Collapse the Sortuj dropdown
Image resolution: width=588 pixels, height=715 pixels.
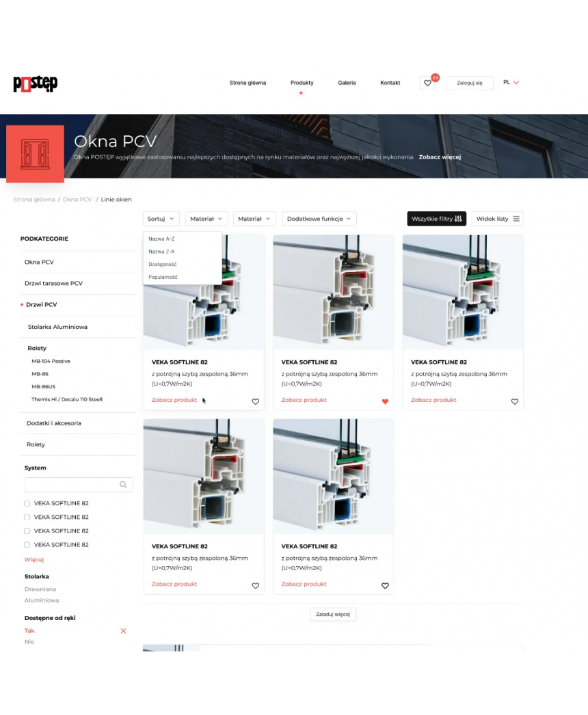161,219
